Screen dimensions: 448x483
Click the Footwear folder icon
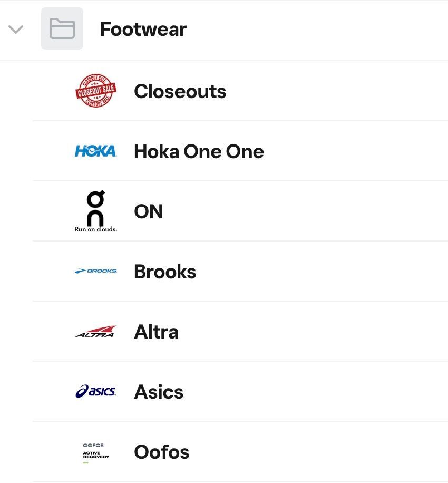(62, 28)
